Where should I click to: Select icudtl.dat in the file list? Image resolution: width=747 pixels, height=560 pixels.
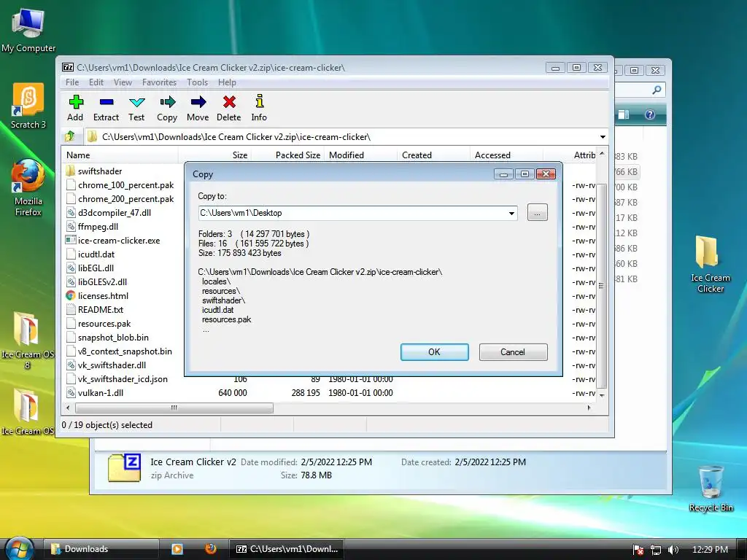click(90, 254)
